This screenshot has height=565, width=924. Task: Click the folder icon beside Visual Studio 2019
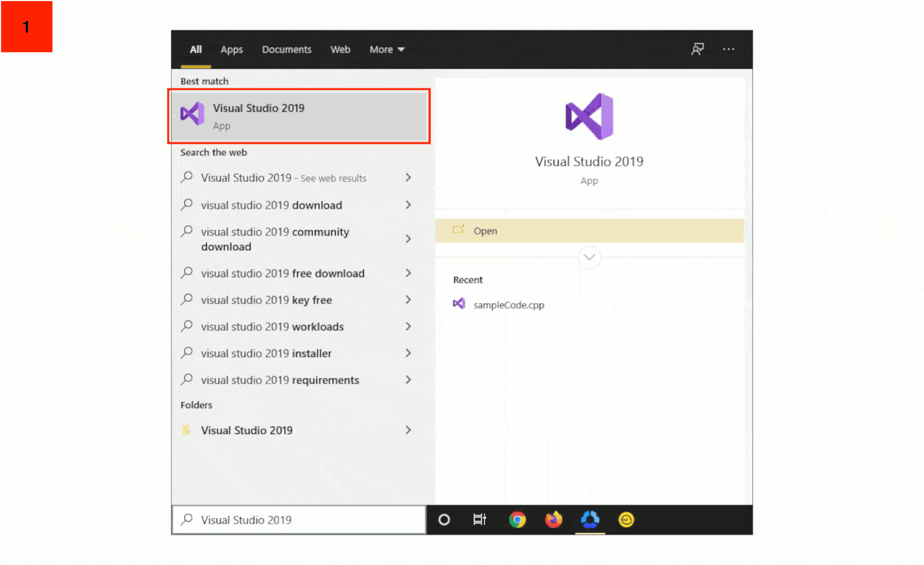pos(187,430)
